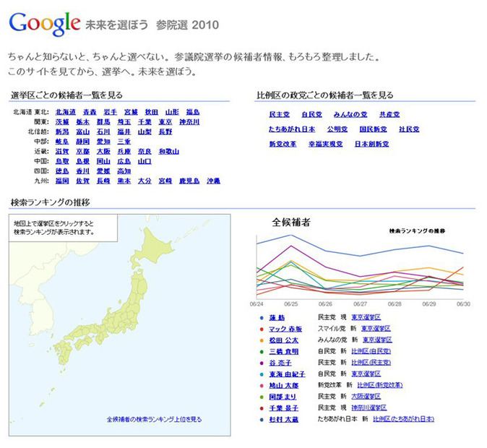Select the 富山 prefecture link
Image resolution: width=487 pixels, height=448 pixels.
(x=82, y=132)
